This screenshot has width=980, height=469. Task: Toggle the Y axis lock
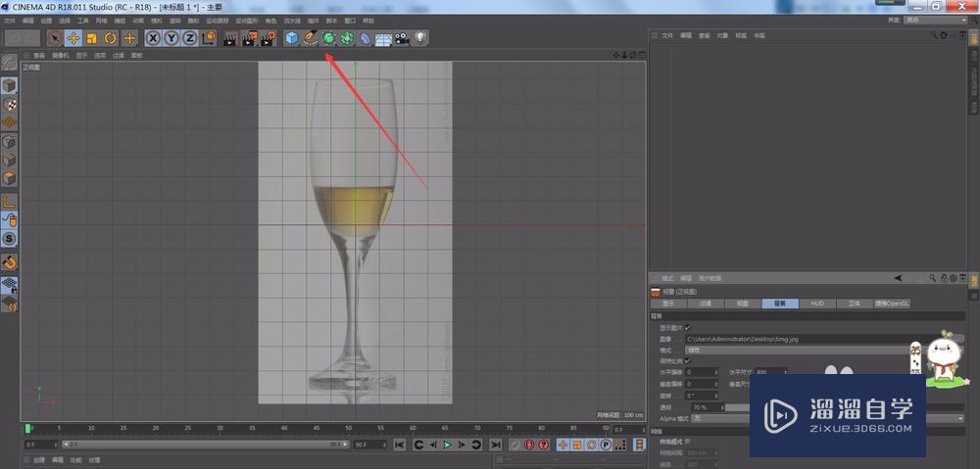coord(171,38)
